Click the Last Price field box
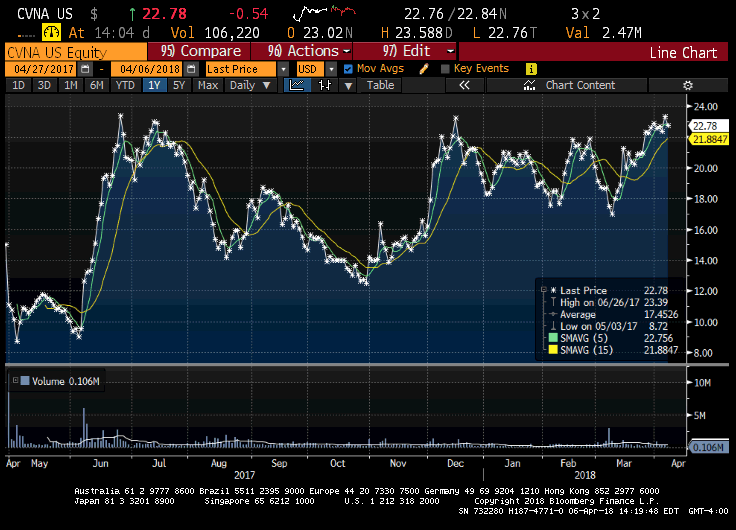The image size is (736, 530). (241, 69)
